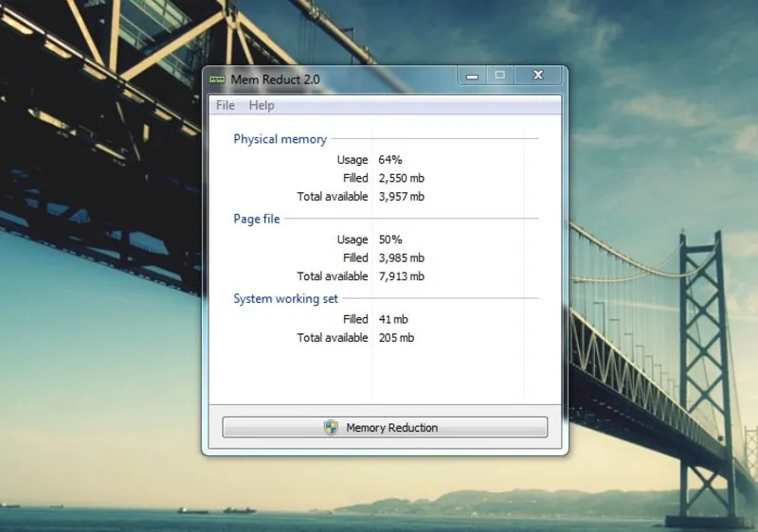Select the Total available 3,957 mb value
The image size is (758, 532).
tap(401, 197)
